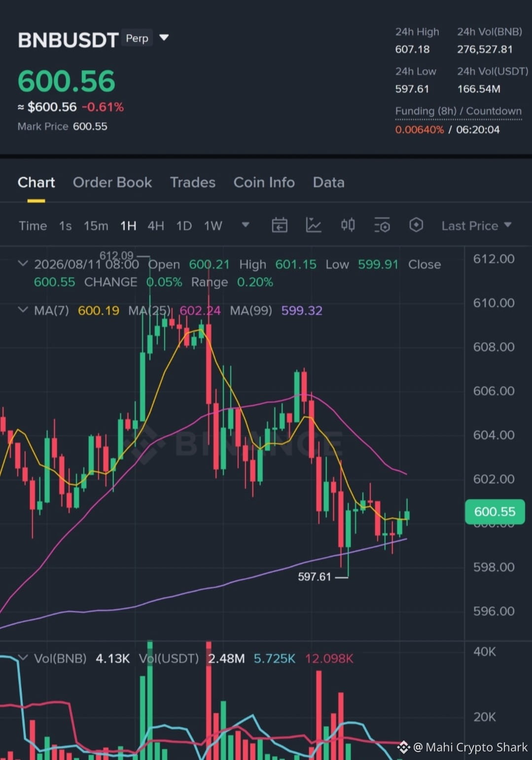The image size is (532, 760).
Task: Tap the 12.098K volume MA value
Action: (329, 658)
